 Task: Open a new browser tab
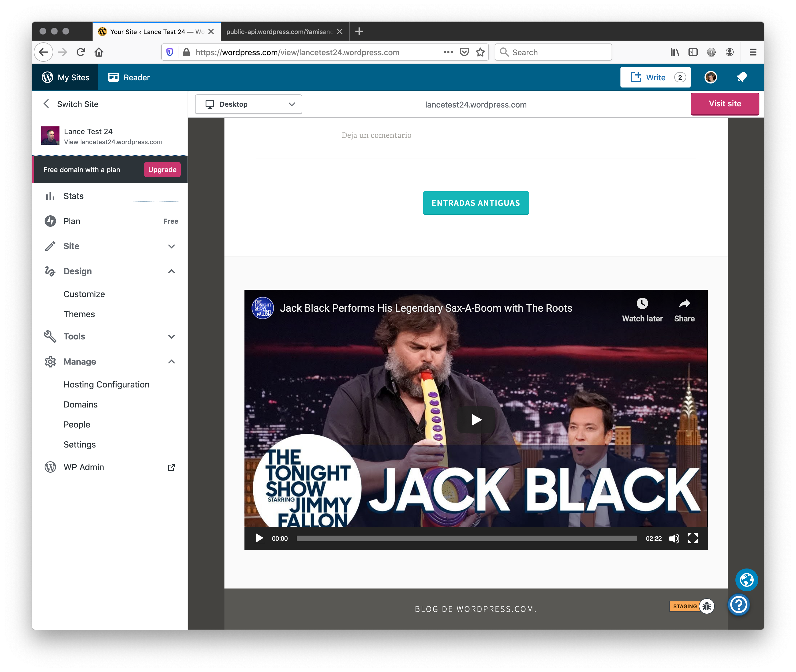click(x=359, y=31)
